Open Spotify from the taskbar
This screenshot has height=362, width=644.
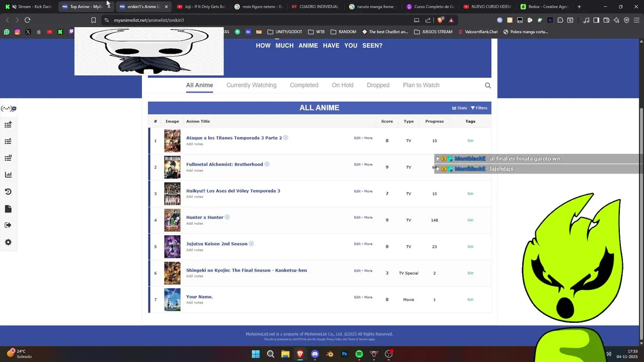click(359, 354)
